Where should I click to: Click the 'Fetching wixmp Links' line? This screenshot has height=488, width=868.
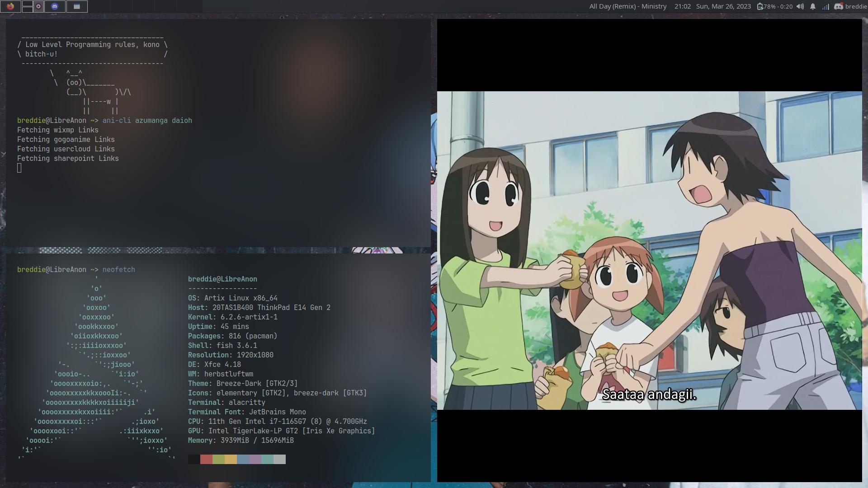click(58, 130)
